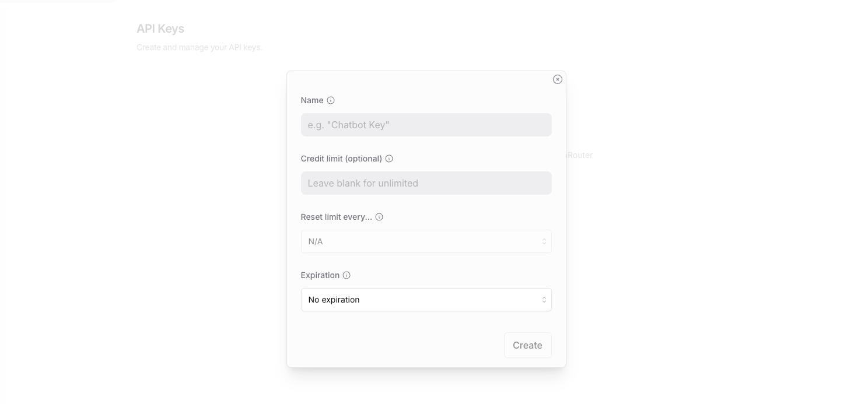Click the info icon beside Reset limit every
This screenshot has height=404, width=868.
pos(379,217)
